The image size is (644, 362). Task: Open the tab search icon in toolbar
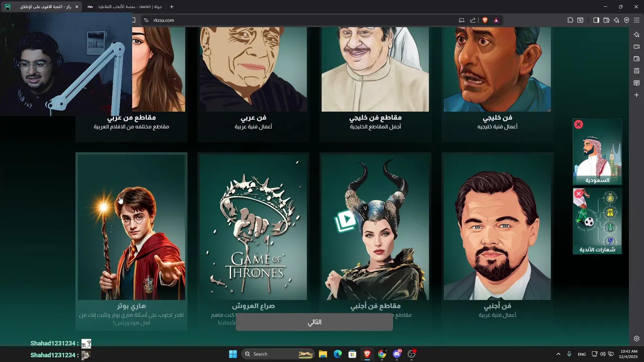point(580,20)
